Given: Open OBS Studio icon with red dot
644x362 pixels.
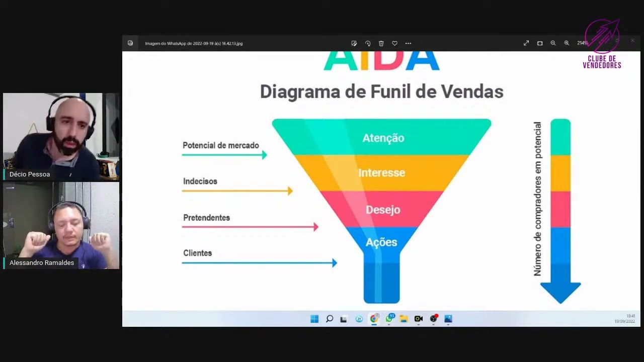Looking at the screenshot, I should 434,319.
